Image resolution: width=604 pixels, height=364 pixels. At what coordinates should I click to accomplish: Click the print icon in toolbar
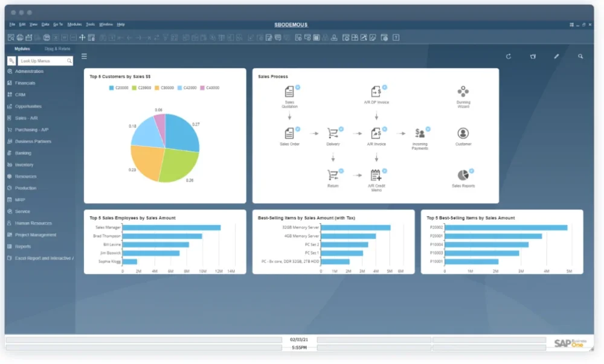click(x=20, y=37)
